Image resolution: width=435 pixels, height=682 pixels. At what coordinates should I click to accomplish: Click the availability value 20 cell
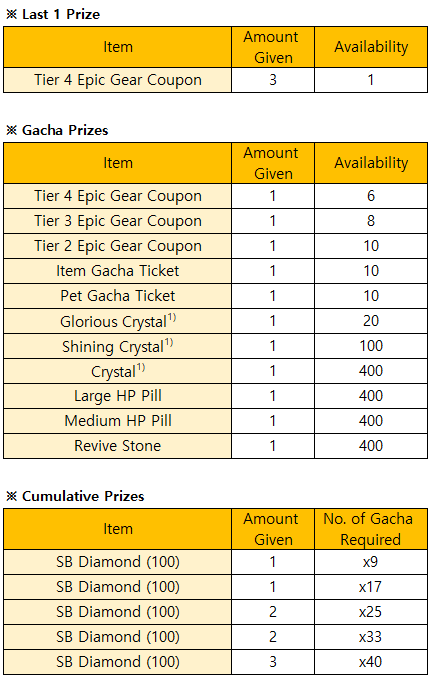click(371, 321)
